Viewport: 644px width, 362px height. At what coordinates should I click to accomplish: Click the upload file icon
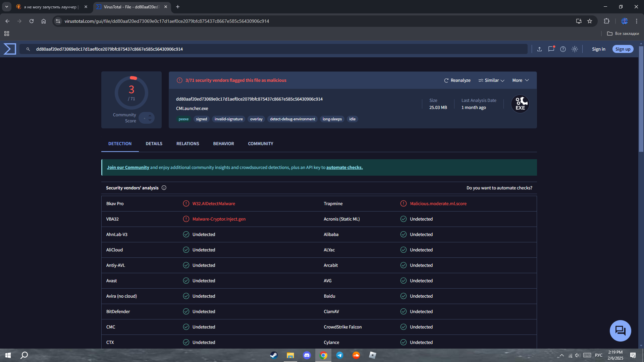pos(539,49)
